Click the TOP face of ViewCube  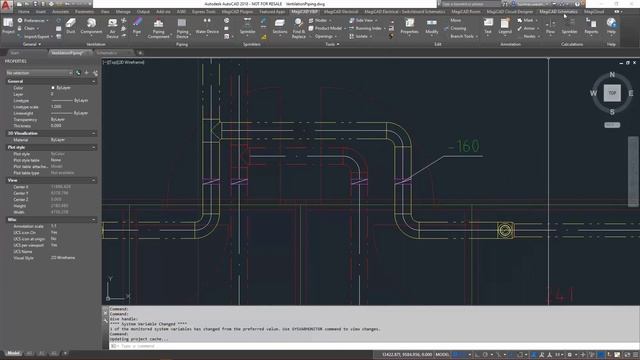pos(612,93)
